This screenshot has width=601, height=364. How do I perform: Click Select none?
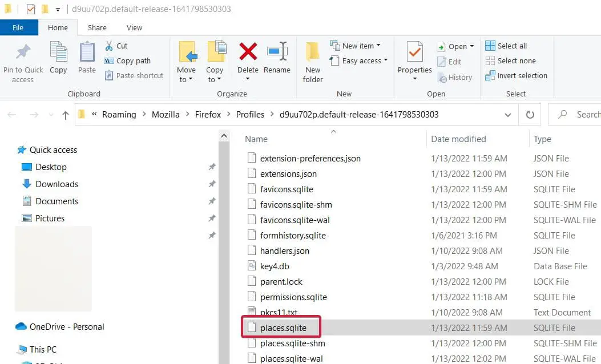(511, 60)
